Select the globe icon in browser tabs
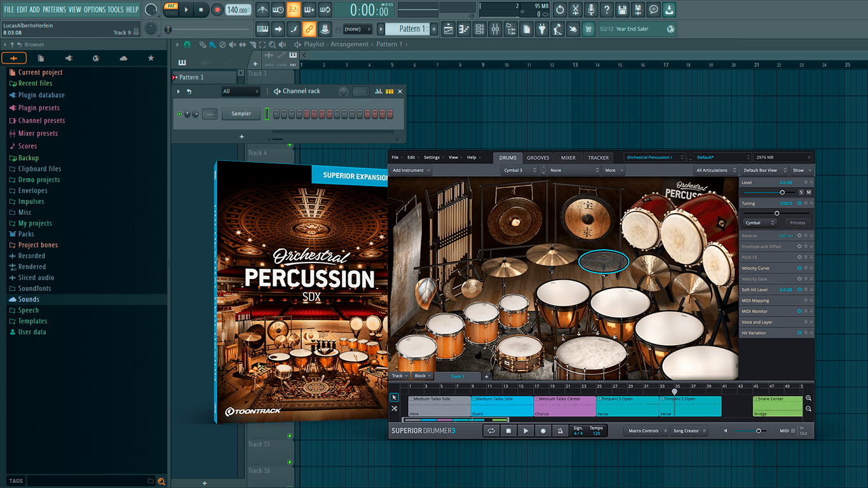868x488 pixels. 96,58
